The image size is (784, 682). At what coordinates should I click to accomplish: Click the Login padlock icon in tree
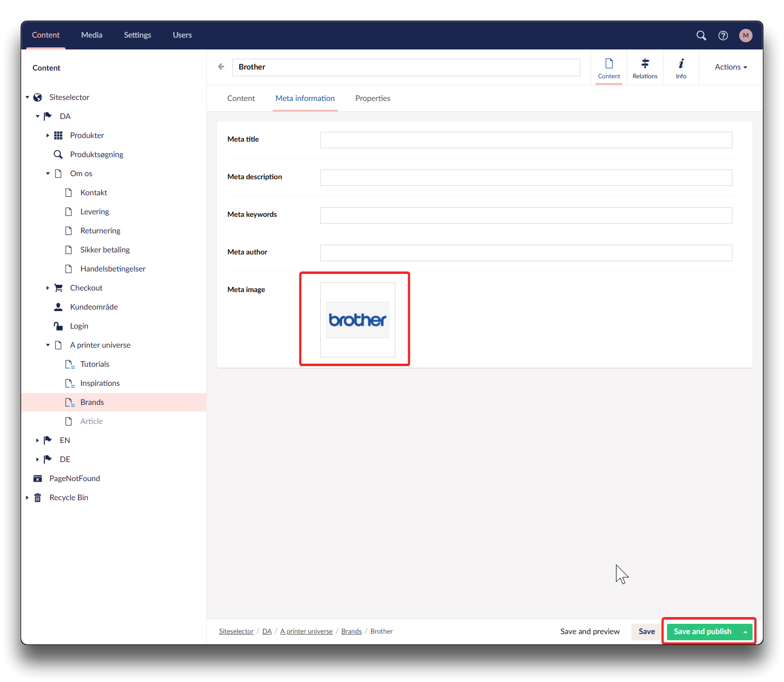point(58,326)
